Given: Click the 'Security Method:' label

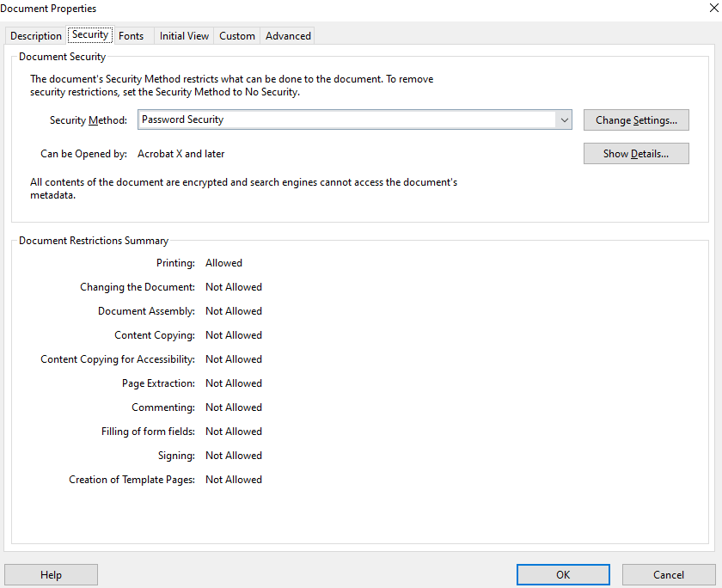Looking at the screenshot, I should coord(89,120).
